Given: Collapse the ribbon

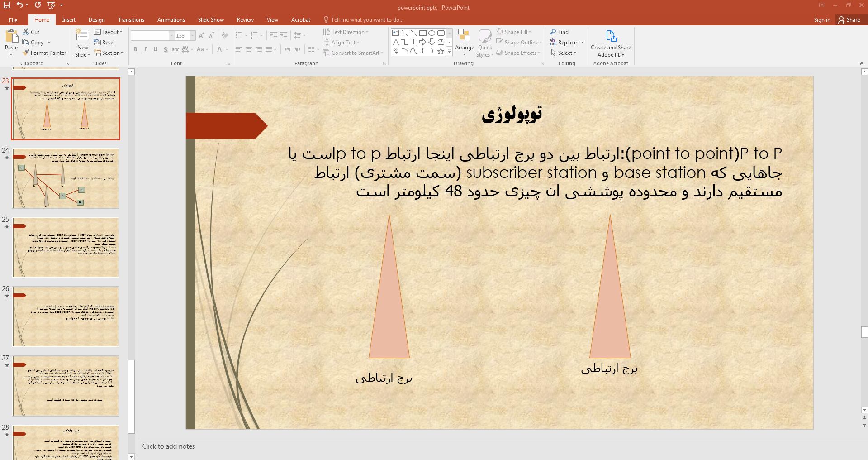Looking at the screenshot, I should (861, 63).
